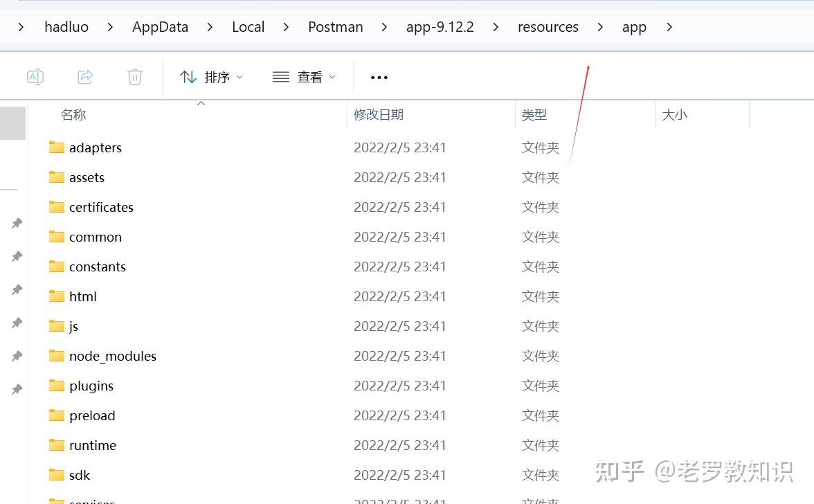Click modified date of sdk row
Image resolution: width=814 pixels, height=504 pixels.
pos(400,475)
